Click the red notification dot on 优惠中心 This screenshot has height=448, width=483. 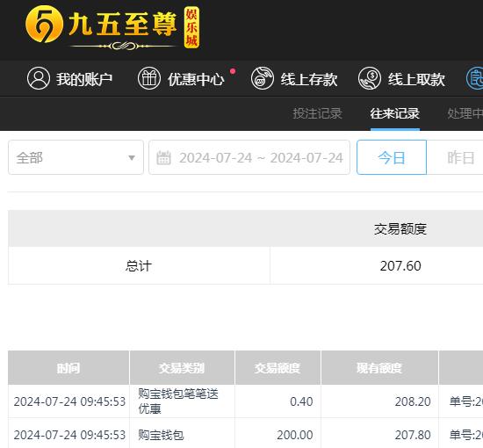pos(233,71)
